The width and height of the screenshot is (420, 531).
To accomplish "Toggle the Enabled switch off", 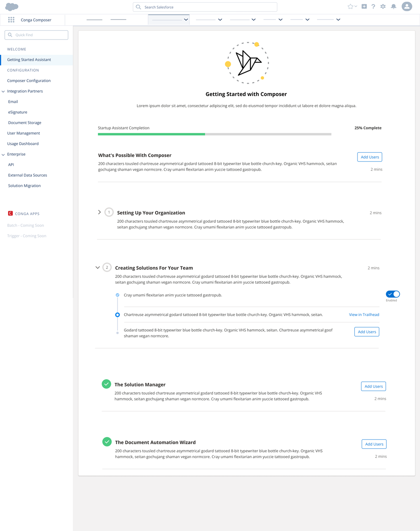I will (x=393, y=294).
